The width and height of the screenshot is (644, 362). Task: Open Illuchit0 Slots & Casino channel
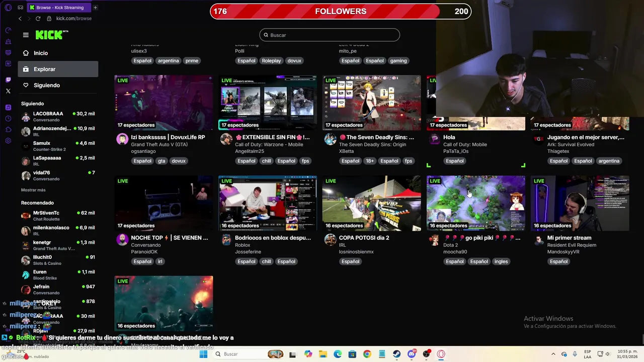point(58,260)
